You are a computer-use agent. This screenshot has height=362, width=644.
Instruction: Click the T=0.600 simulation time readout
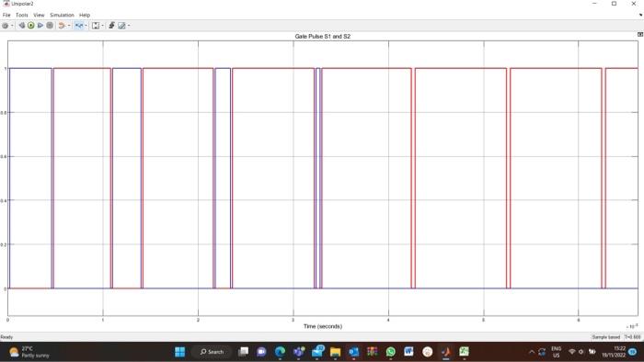point(633,337)
